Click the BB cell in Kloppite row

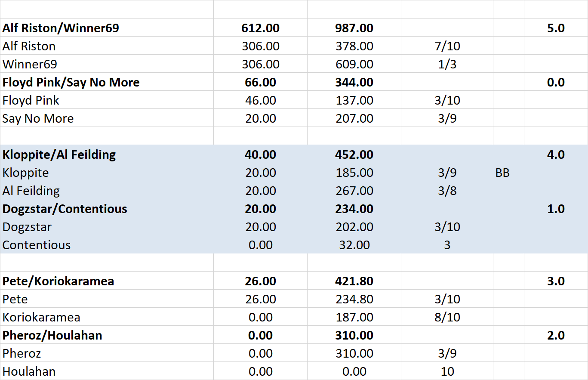click(502, 173)
